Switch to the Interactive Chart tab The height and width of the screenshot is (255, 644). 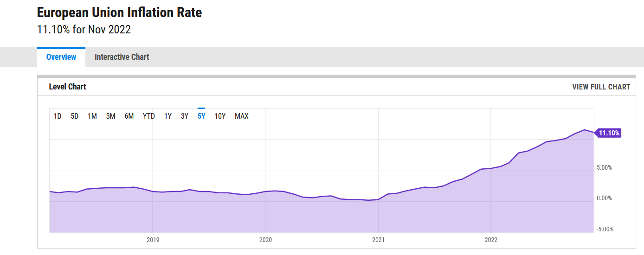point(122,57)
